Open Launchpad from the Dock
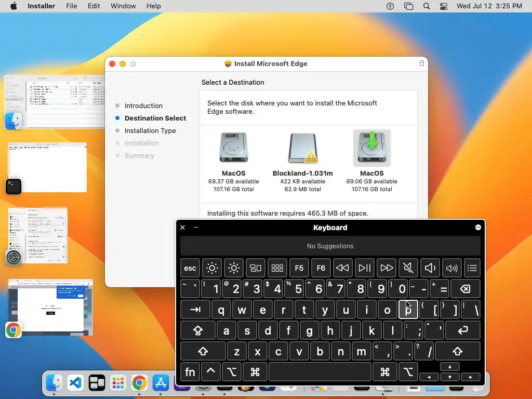 pos(118,383)
